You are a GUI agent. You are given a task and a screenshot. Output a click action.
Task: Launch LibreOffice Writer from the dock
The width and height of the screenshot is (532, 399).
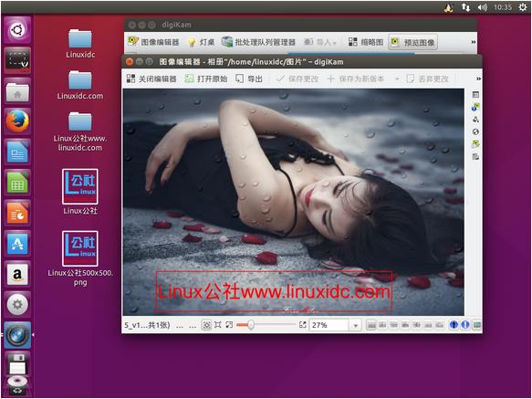(17, 152)
